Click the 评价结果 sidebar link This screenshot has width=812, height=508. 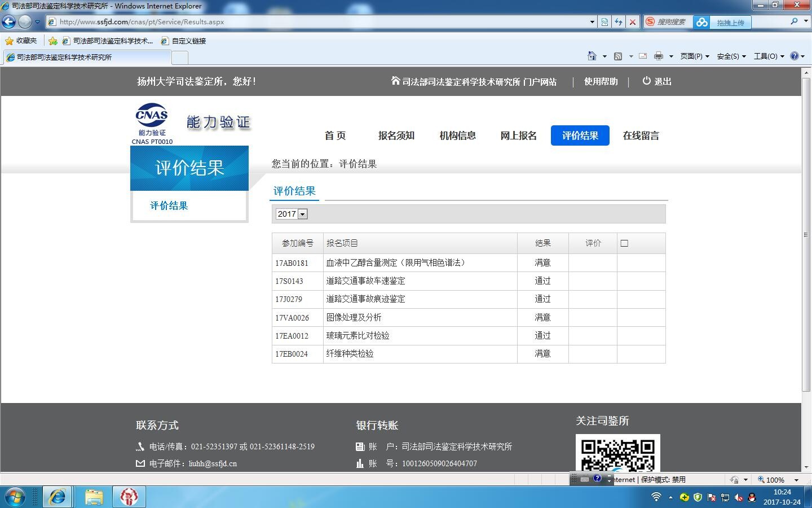pyautogui.click(x=169, y=205)
